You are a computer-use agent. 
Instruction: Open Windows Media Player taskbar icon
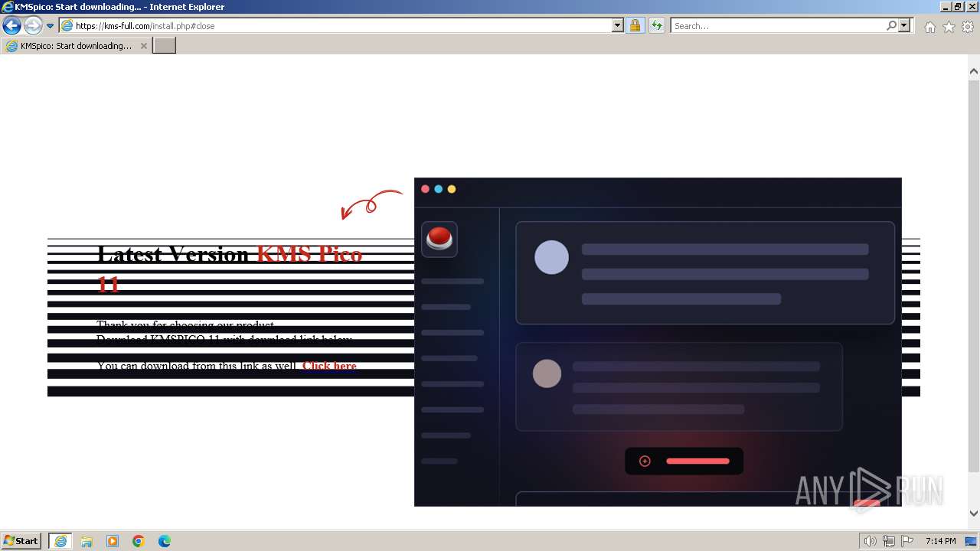point(113,541)
